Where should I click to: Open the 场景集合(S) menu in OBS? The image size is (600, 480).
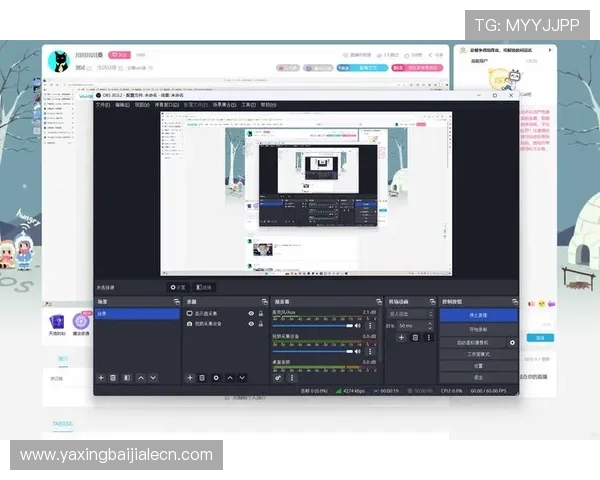coord(225,104)
